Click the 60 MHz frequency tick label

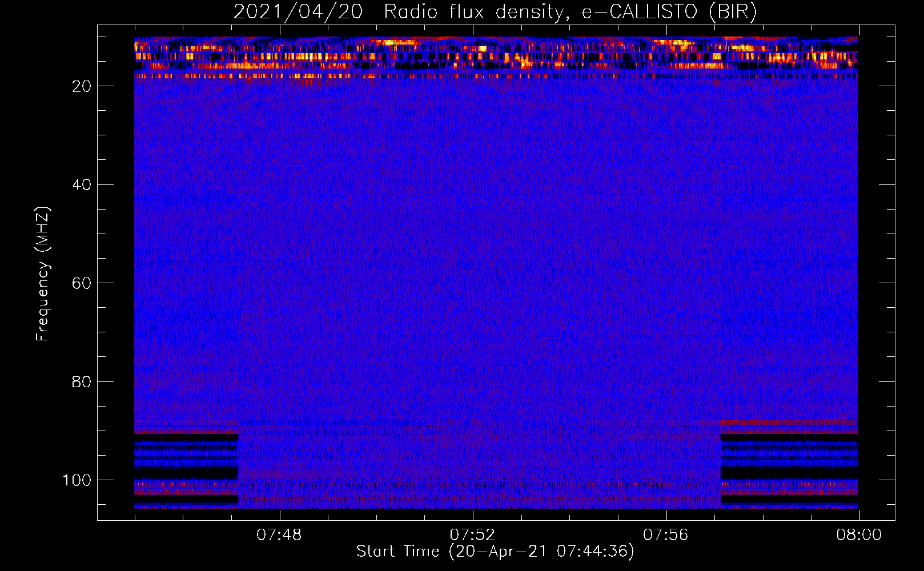pyautogui.click(x=82, y=284)
